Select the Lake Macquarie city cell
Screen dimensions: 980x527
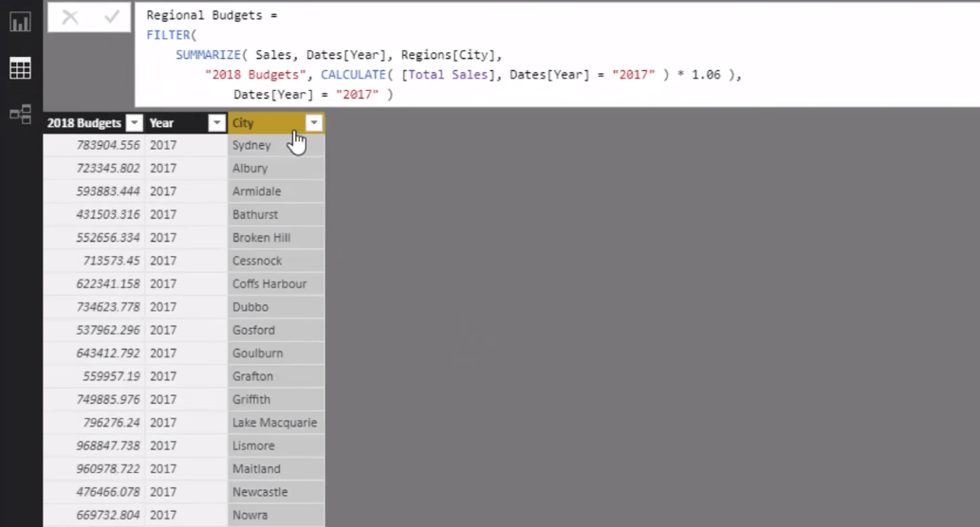point(276,422)
